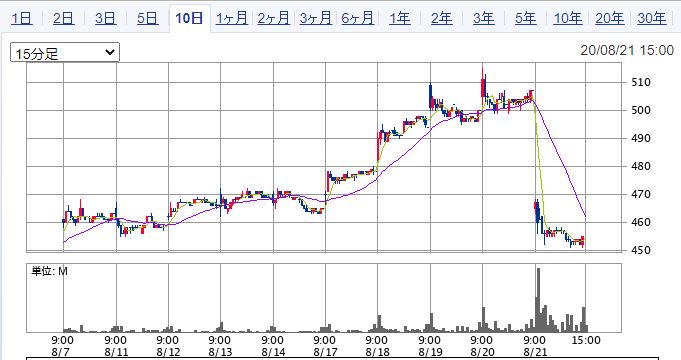Click the 8/11 date axis label
This screenshot has height=360, width=681.
pyautogui.click(x=116, y=352)
